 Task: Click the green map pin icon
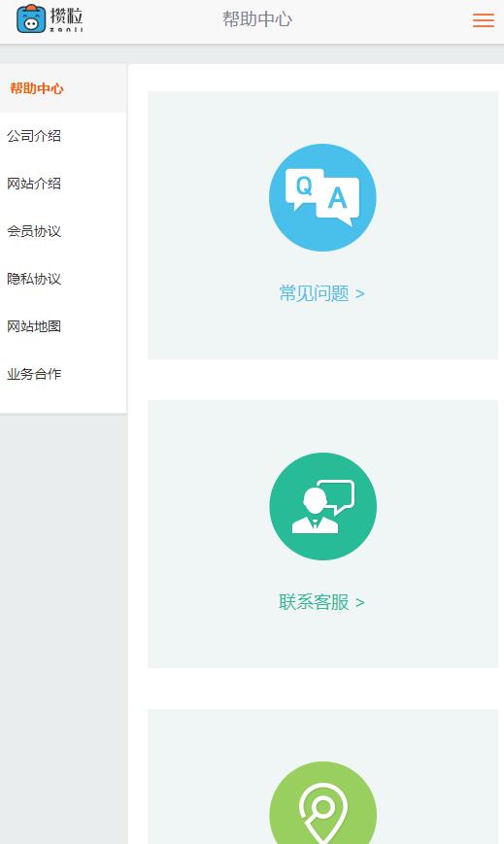(322, 802)
